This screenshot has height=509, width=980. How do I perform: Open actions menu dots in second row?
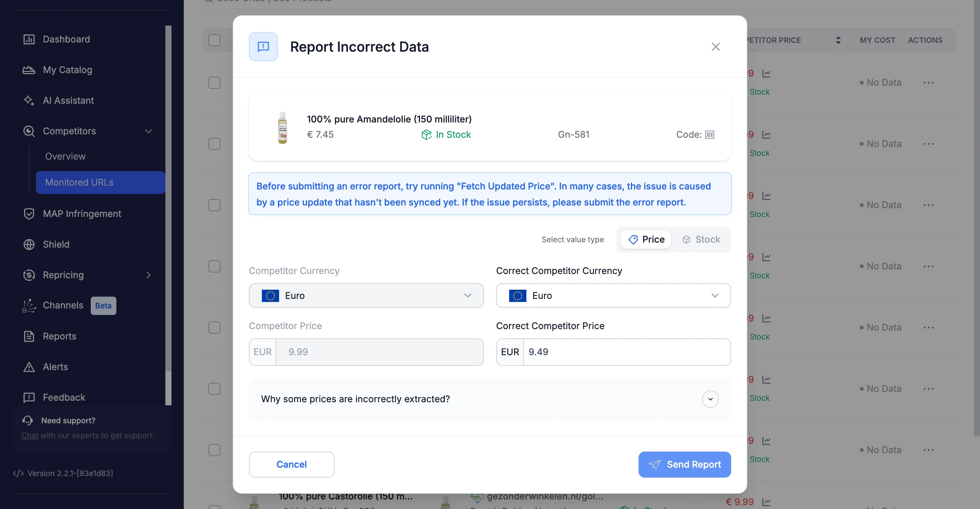pos(929,144)
